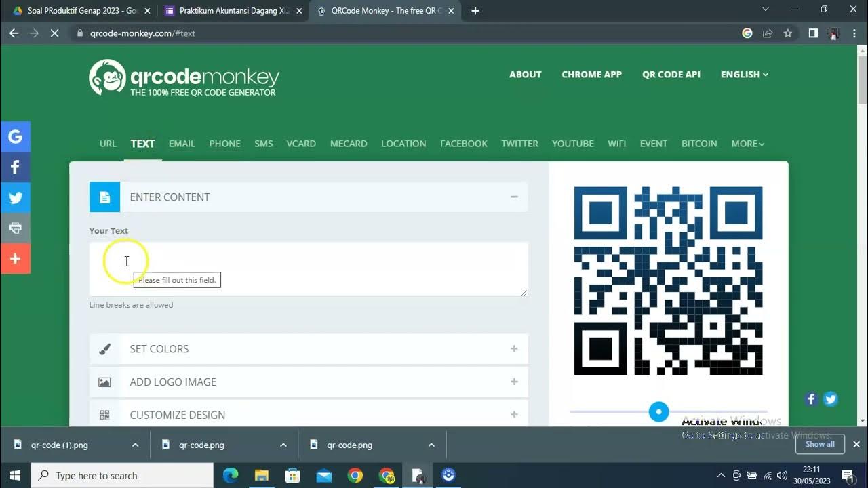Viewport: 868px width, 488px height.
Task: Click the QR quality slider handle
Action: [658, 411]
